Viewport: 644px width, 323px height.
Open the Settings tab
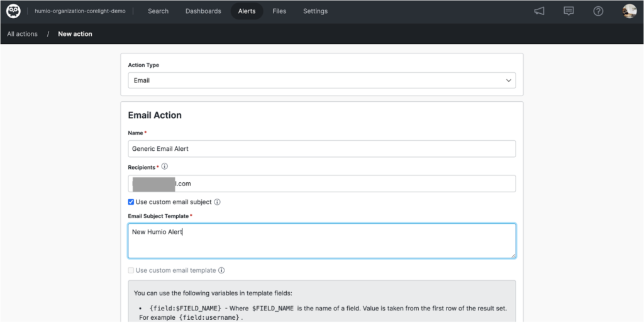[316, 11]
